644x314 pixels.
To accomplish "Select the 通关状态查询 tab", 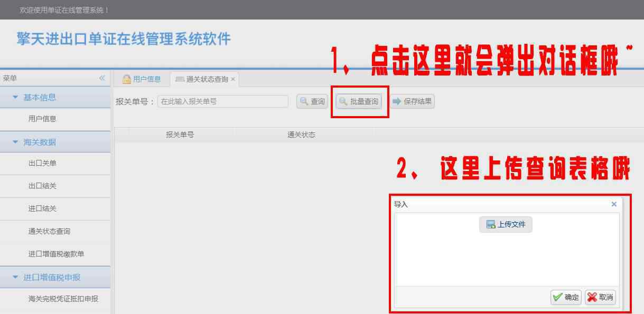I will coord(204,79).
